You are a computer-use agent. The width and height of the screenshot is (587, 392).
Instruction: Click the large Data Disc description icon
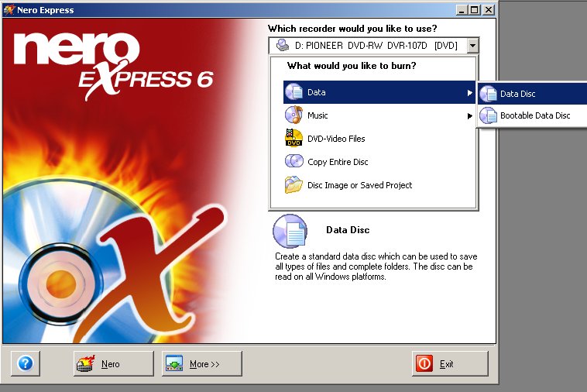pos(290,231)
